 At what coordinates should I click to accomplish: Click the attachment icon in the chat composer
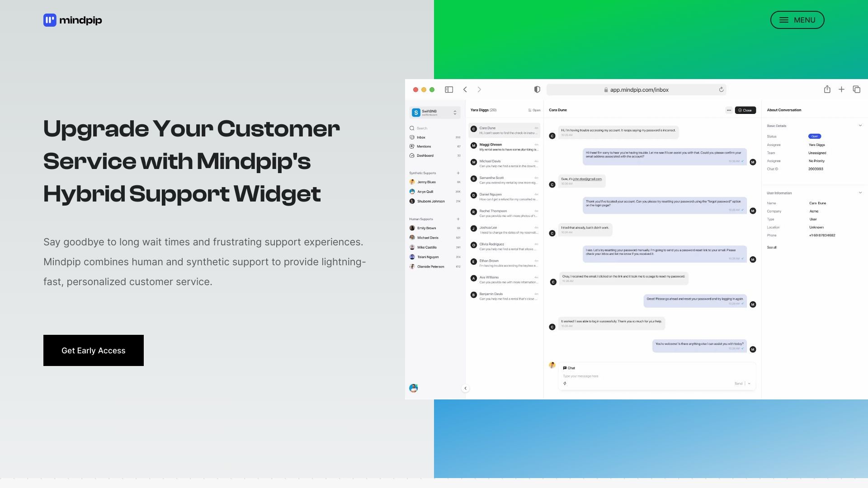click(564, 383)
